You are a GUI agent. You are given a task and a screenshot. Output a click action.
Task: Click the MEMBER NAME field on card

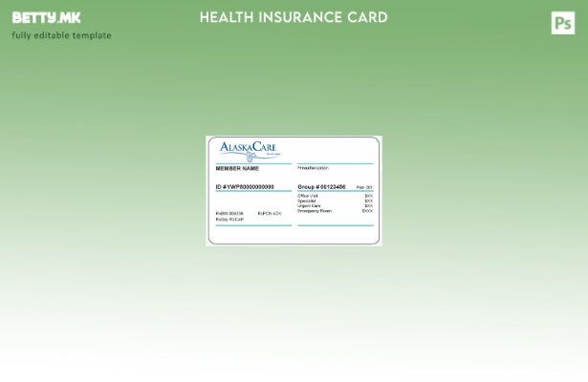coord(237,168)
